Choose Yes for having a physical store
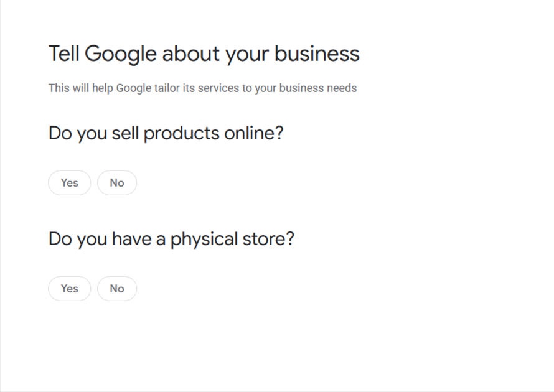 (70, 289)
